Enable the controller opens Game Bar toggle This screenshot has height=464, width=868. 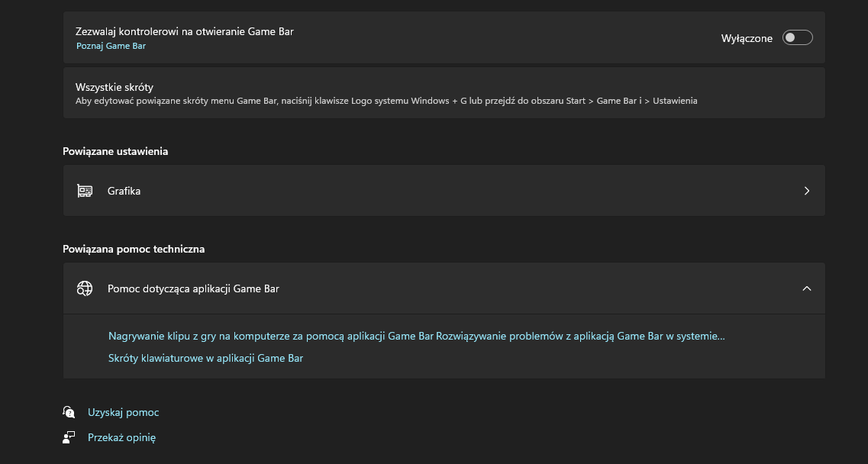[x=797, y=38]
